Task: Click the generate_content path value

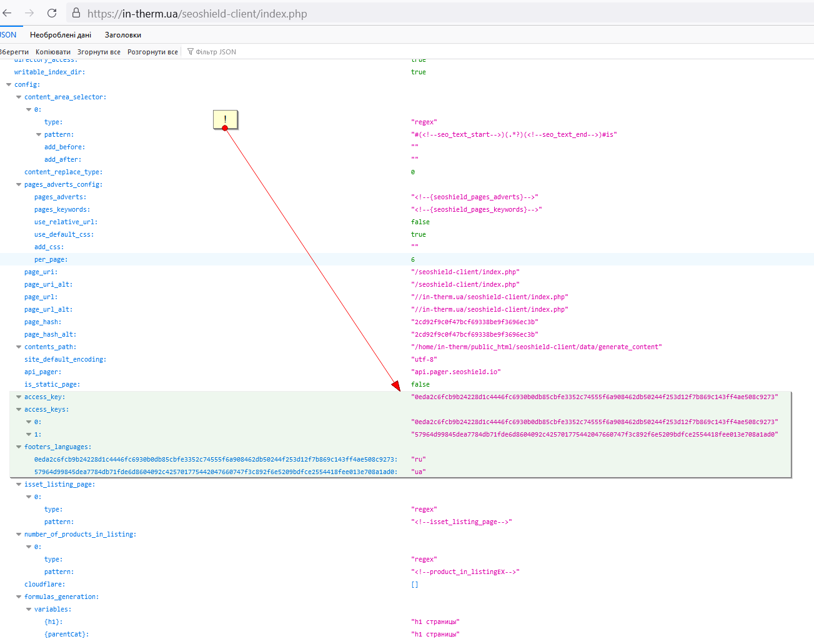Action: point(537,347)
